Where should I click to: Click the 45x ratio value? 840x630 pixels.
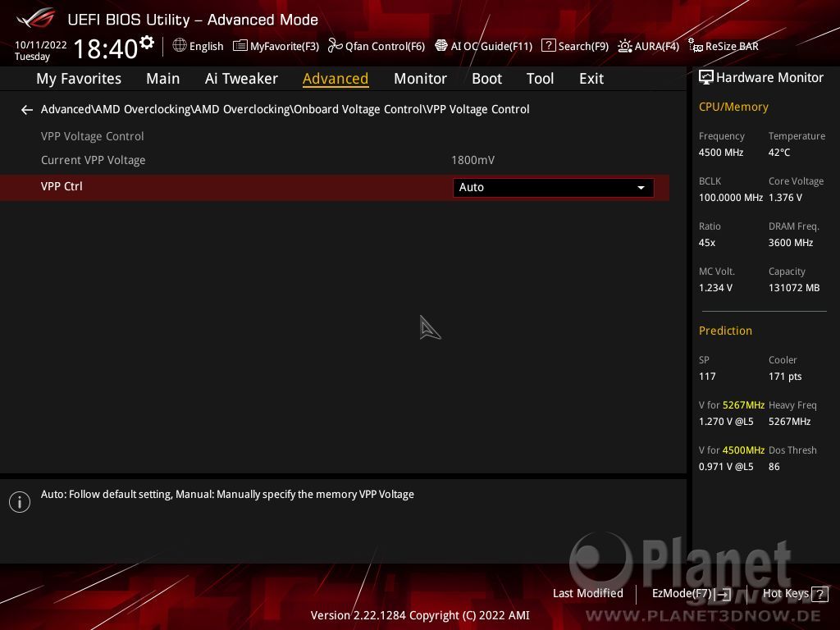coord(706,242)
